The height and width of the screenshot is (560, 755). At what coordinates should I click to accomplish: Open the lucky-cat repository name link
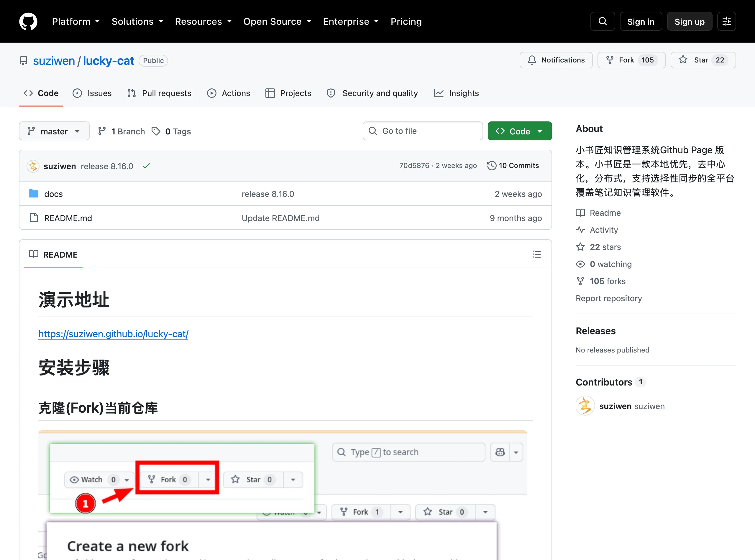click(109, 61)
